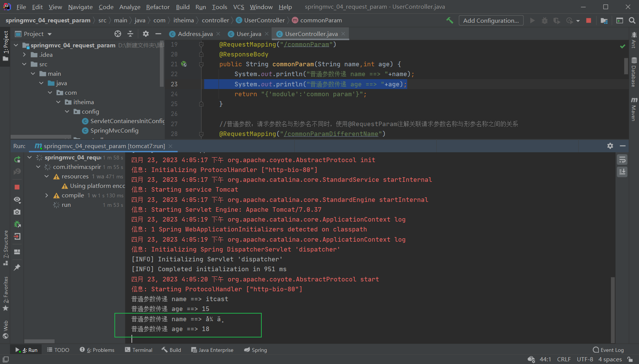The height and width of the screenshot is (364, 639).
Task: Click the Problems tool window button
Action: click(97, 350)
